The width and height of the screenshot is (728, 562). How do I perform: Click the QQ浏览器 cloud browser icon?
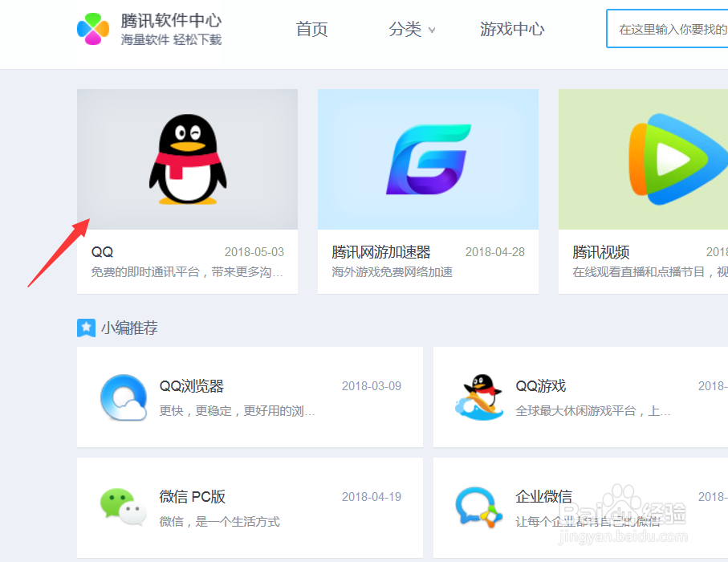tap(124, 397)
